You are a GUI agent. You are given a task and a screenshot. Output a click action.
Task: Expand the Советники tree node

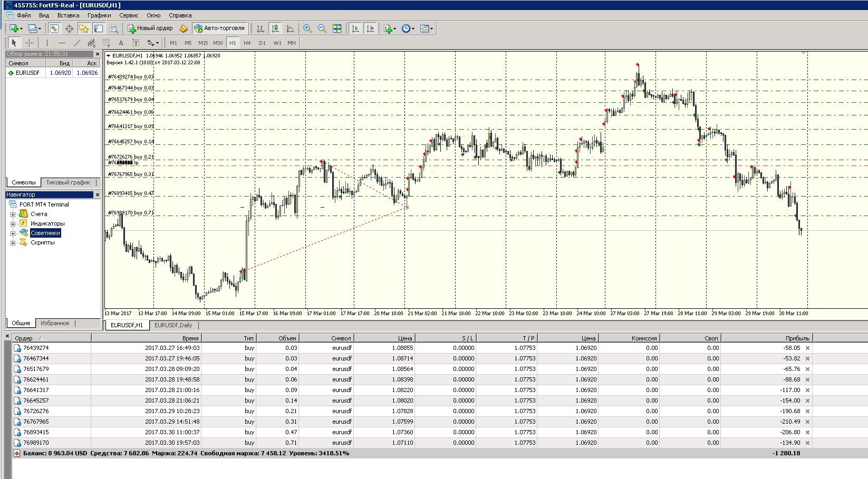(13, 233)
